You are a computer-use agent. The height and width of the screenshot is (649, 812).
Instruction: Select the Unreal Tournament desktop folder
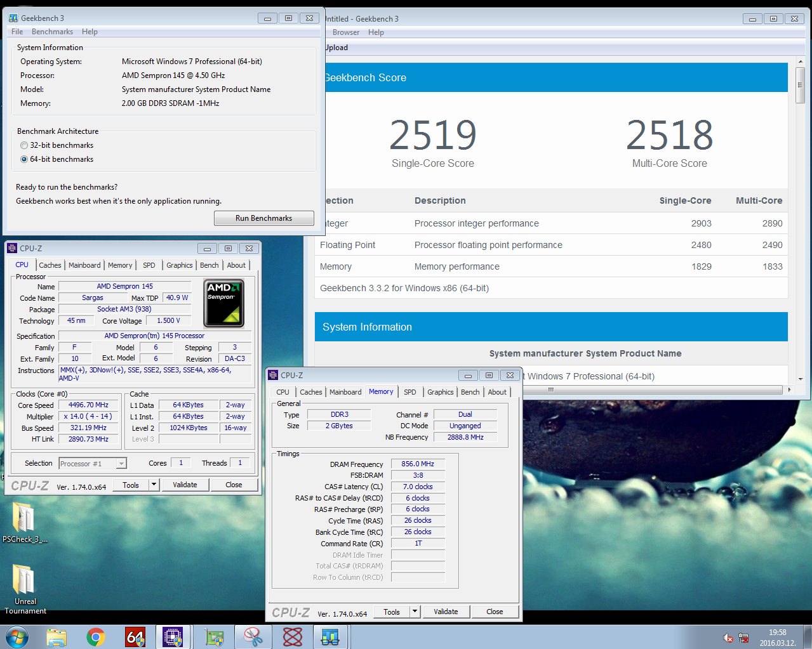pos(25,589)
